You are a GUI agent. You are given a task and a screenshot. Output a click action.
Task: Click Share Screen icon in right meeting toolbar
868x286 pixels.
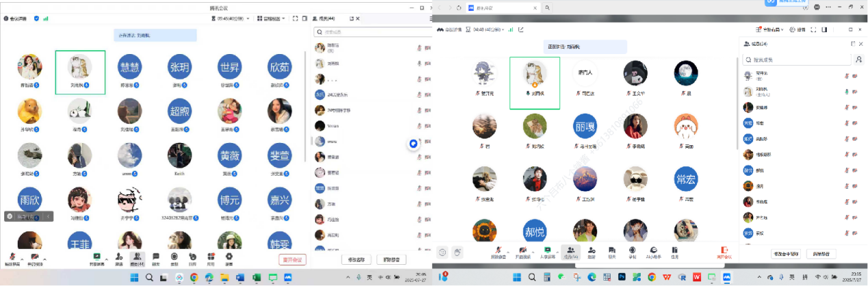click(547, 252)
